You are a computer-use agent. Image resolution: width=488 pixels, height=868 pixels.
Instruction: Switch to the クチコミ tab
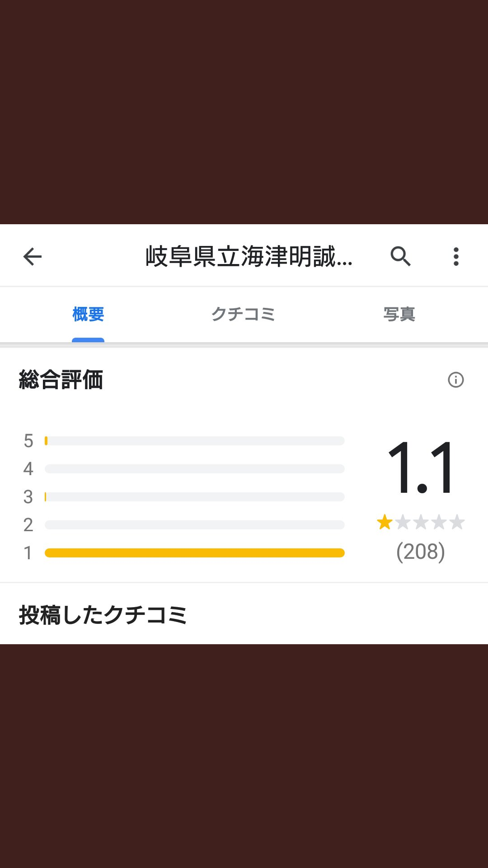[243, 314]
